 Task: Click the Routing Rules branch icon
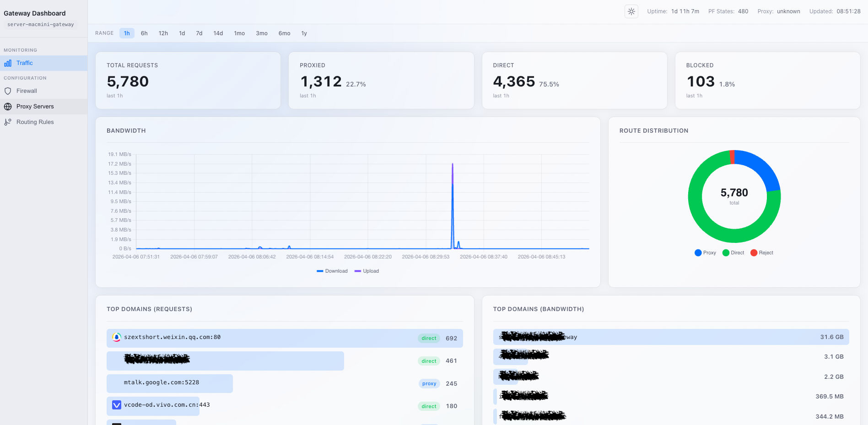(x=8, y=122)
